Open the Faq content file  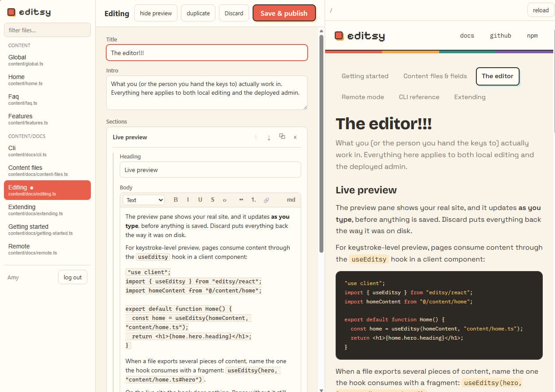(x=47, y=100)
